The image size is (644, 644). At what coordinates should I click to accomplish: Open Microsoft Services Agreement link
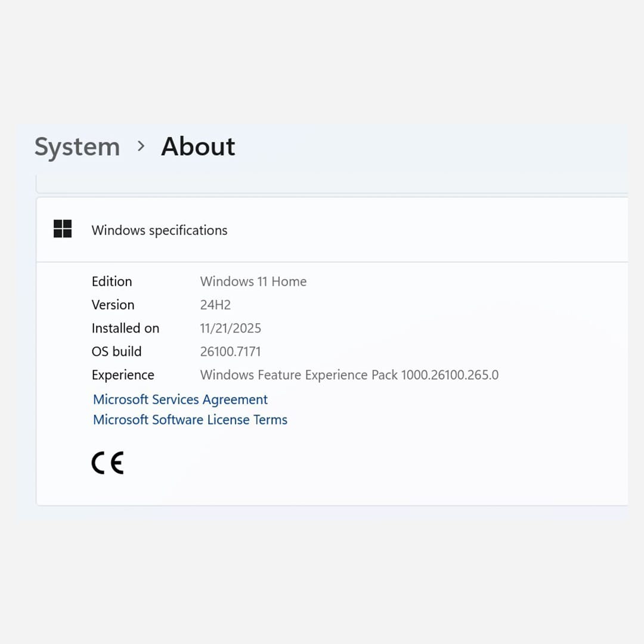pos(180,400)
